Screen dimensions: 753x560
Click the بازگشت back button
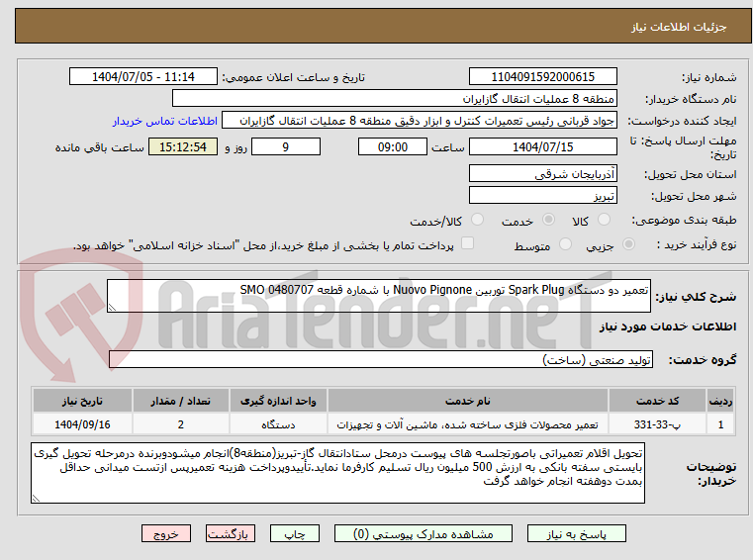pos(230,533)
